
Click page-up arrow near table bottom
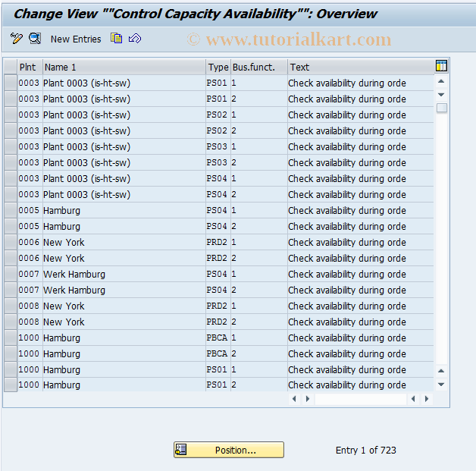click(x=441, y=371)
